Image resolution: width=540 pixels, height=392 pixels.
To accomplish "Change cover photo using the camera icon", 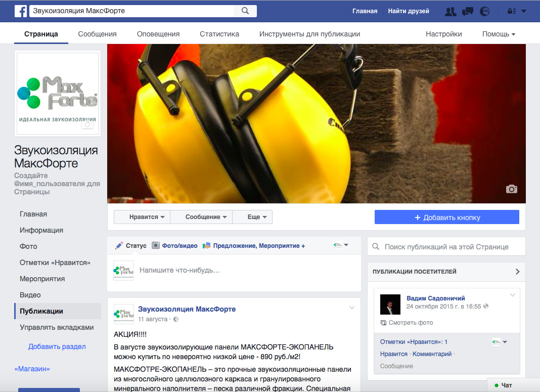I will point(511,189).
